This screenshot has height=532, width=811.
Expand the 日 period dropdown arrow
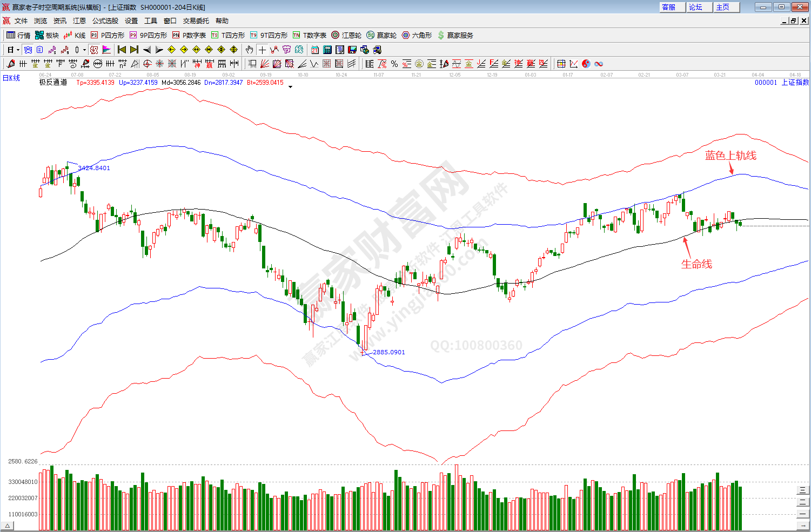(18, 50)
